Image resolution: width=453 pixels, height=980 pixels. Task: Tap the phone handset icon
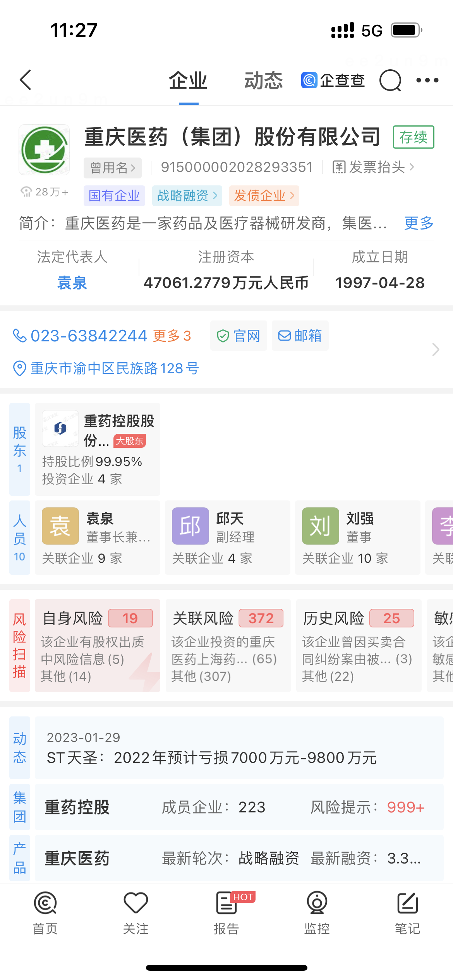pos(19,336)
